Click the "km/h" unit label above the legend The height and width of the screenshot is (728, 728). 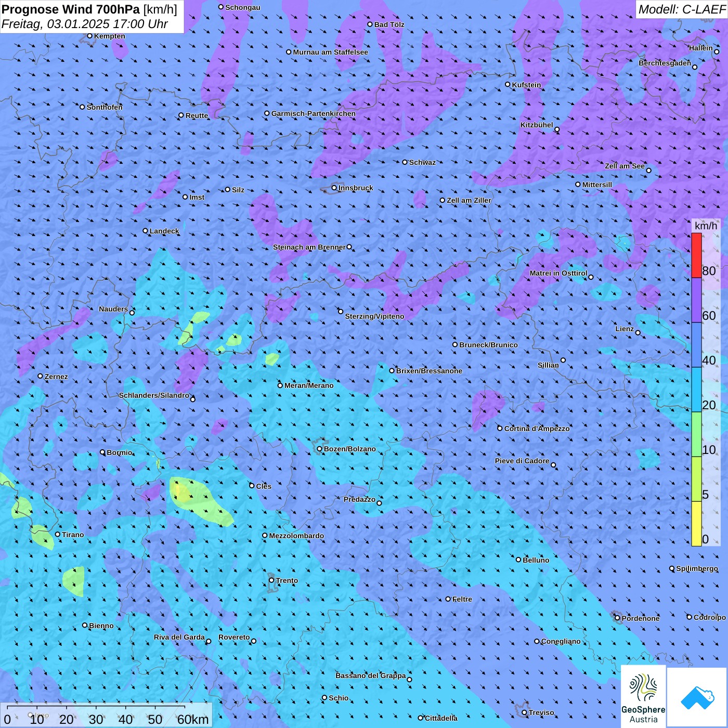point(706,226)
